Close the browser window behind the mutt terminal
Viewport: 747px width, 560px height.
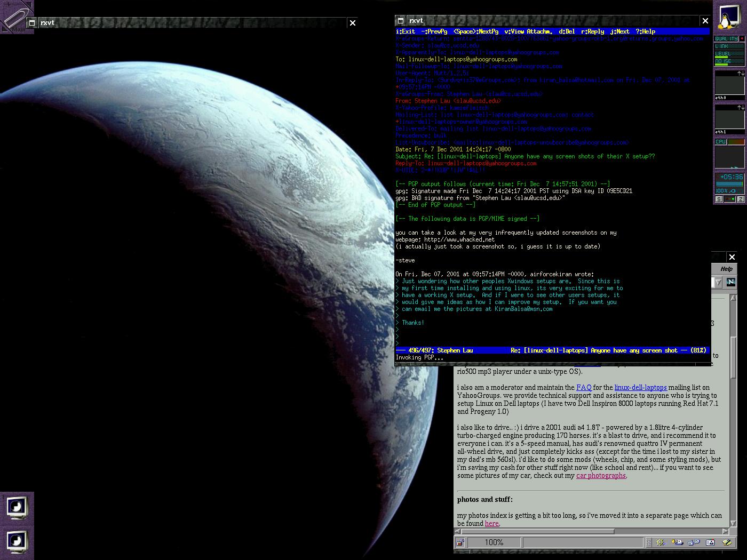coord(732,257)
